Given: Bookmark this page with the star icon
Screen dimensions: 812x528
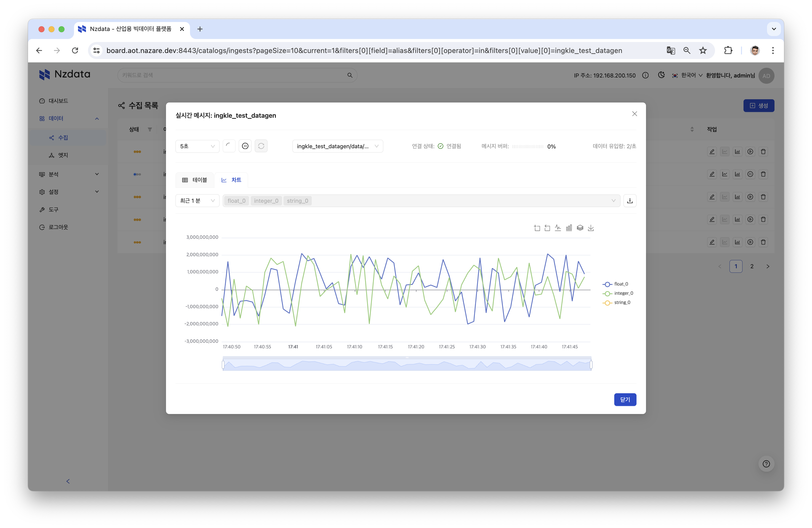Looking at the screenshot, I should [x=703, y=50].
